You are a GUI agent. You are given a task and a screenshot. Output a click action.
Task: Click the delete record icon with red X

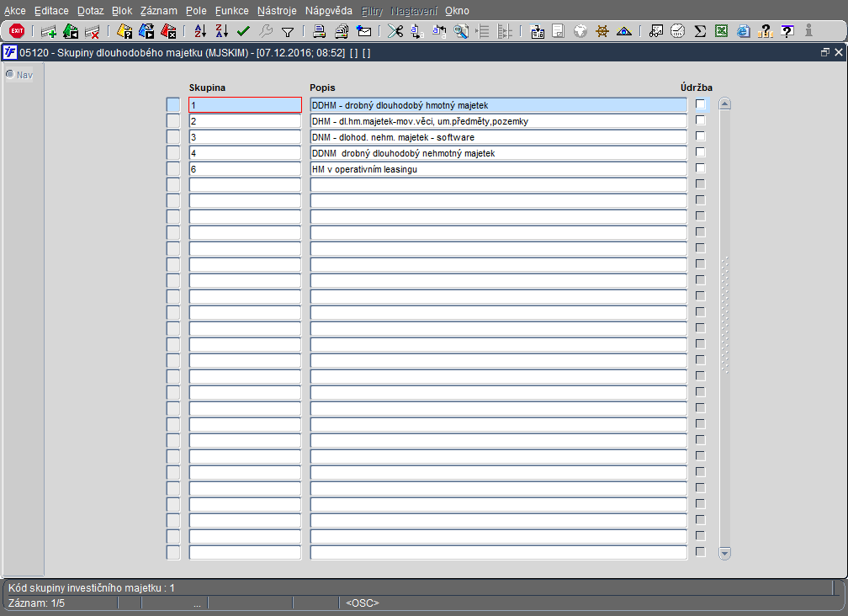[x=93, y=31]
